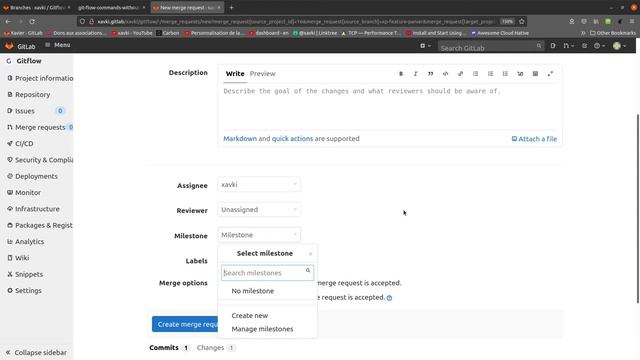Go back in browser history
Viewport: 640px width, 360px height.
click(8, 21)
